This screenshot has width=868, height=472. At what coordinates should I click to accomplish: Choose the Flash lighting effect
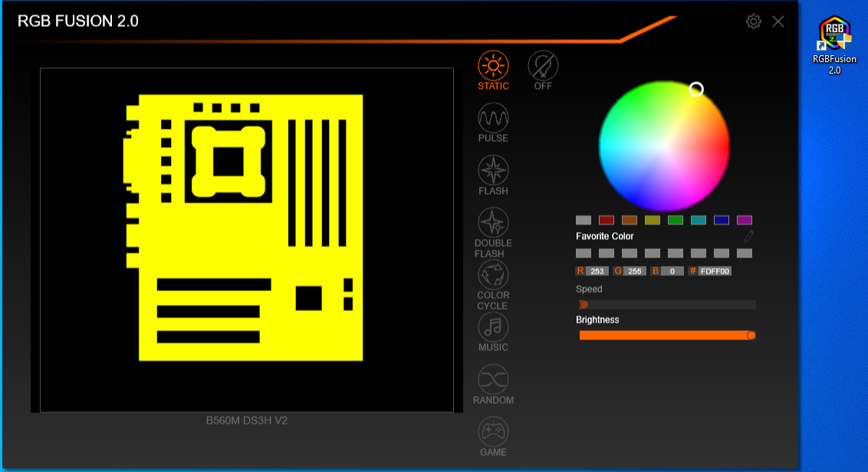tap(493, 175)
